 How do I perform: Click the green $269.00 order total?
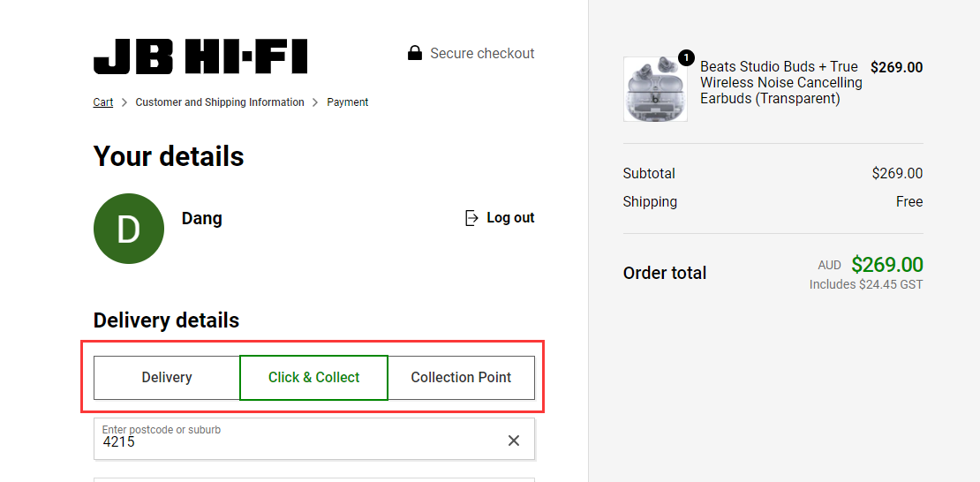pos(887,265)
